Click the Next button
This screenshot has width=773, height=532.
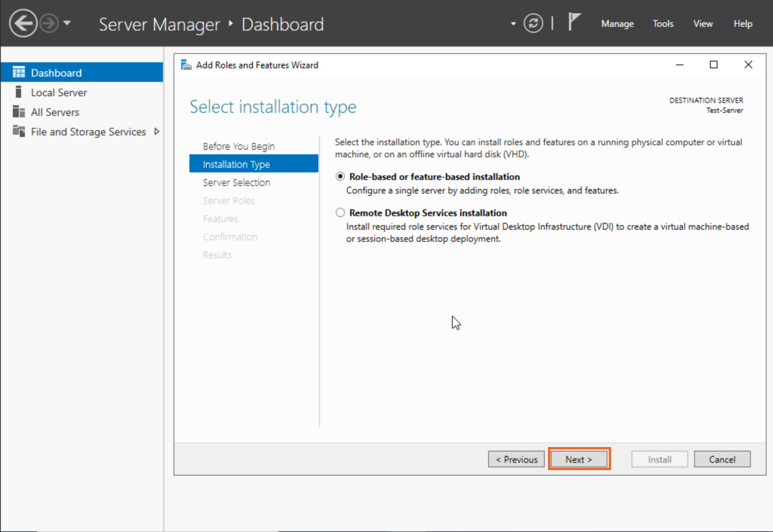578,459
